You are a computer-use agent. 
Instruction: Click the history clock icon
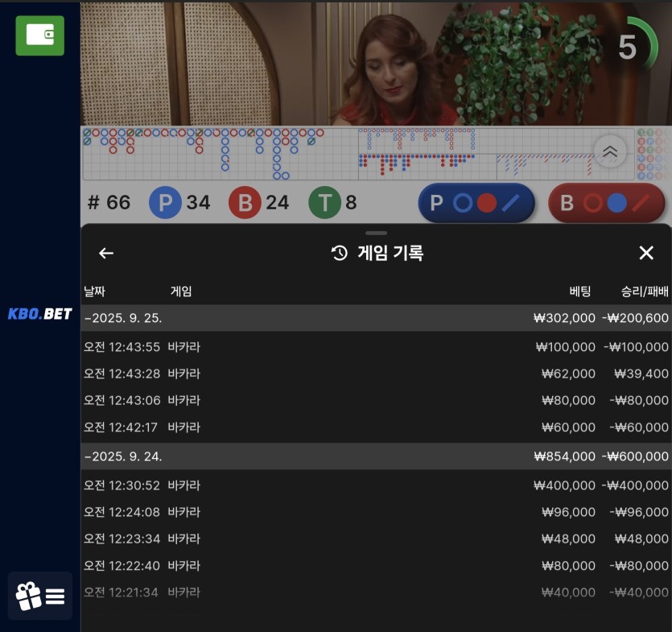pyautogui.click(x=340, y=253)
